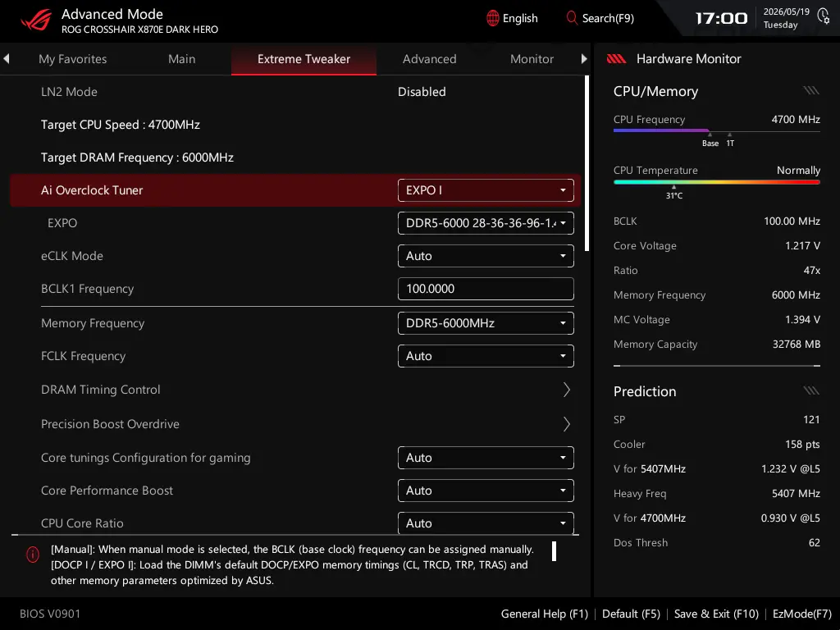Click the BCLK 100.00 MHz value
The width and height of the screenshot is (840, 630).
coord(792,221)
